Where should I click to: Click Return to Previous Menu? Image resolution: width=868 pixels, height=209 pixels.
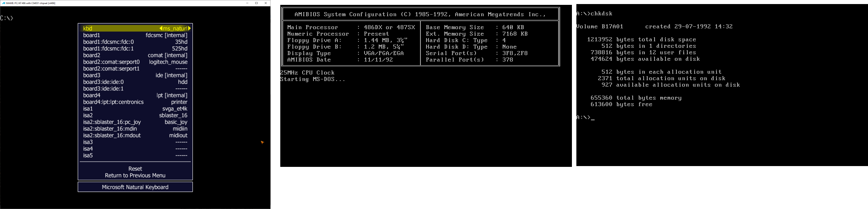coord(135,175)
